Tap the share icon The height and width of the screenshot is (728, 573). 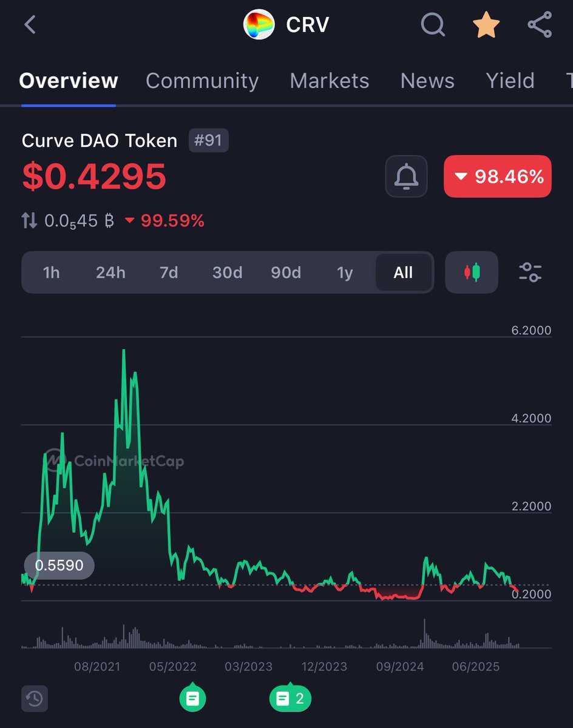(539, 25)
